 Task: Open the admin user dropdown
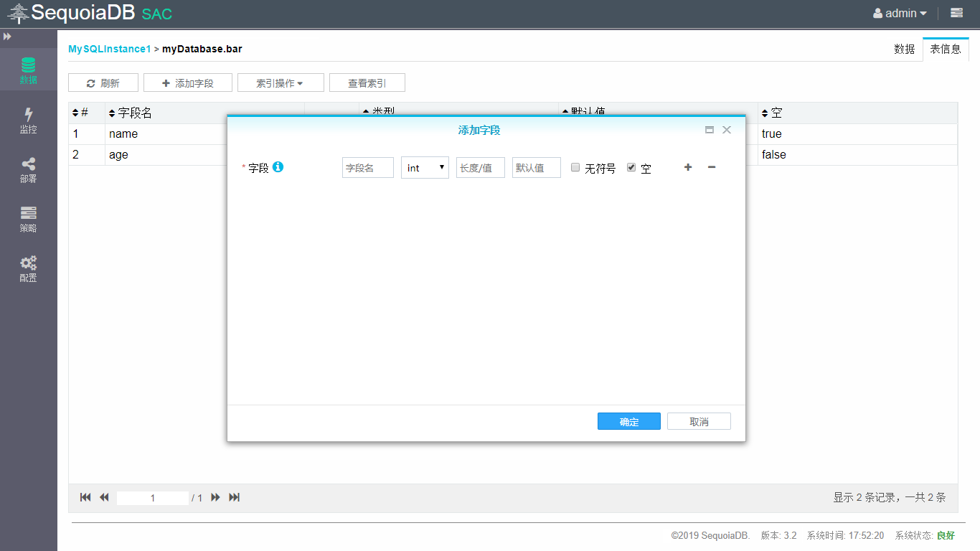coord(900,13)
